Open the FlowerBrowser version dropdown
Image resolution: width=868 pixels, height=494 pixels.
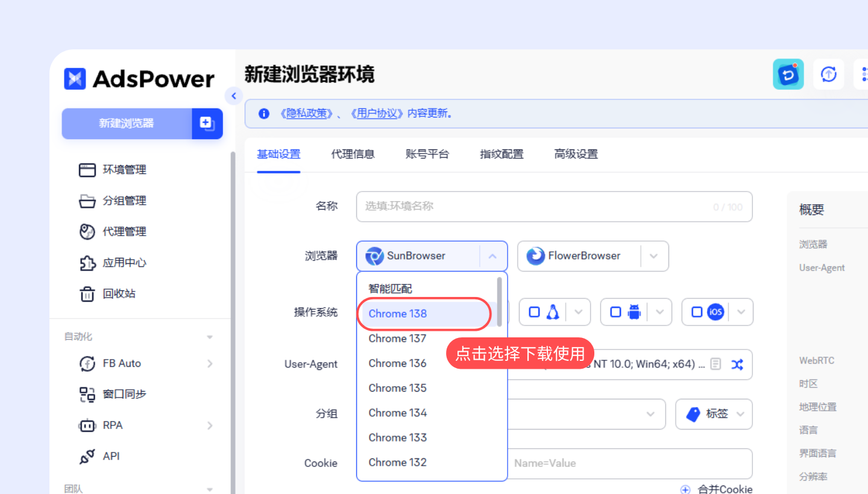pos(654,256)
